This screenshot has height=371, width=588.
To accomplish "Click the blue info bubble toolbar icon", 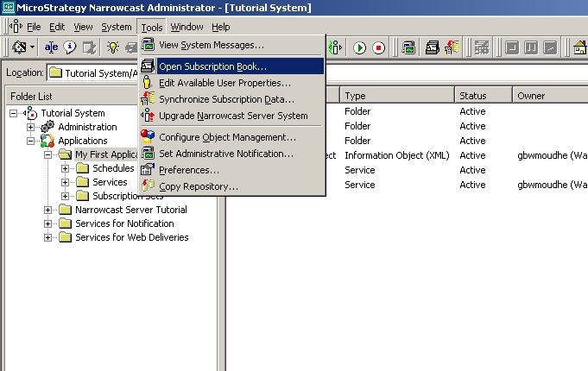I will click(x=70, y=47).
